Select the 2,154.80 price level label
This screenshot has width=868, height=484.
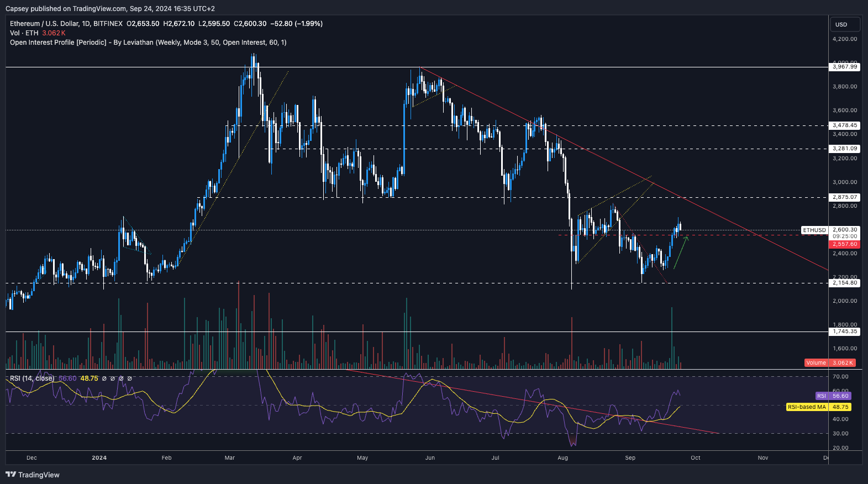click(x=845, y=283)
